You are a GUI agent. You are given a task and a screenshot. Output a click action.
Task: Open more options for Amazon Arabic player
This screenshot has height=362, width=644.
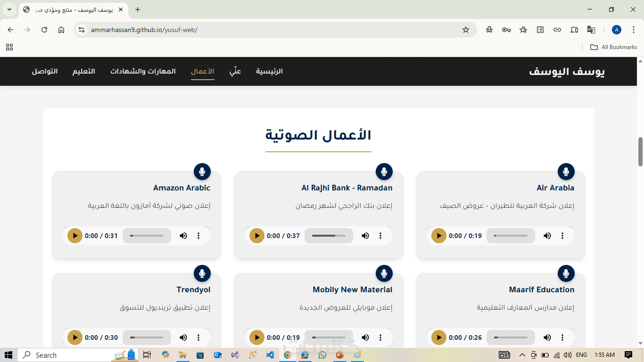tap(198, 236)
